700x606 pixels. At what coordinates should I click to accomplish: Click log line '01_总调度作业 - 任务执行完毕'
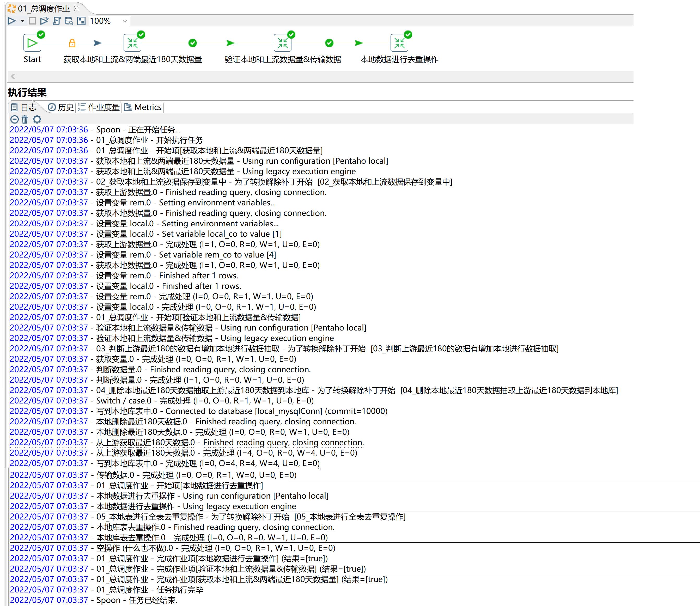click(107, 589)
